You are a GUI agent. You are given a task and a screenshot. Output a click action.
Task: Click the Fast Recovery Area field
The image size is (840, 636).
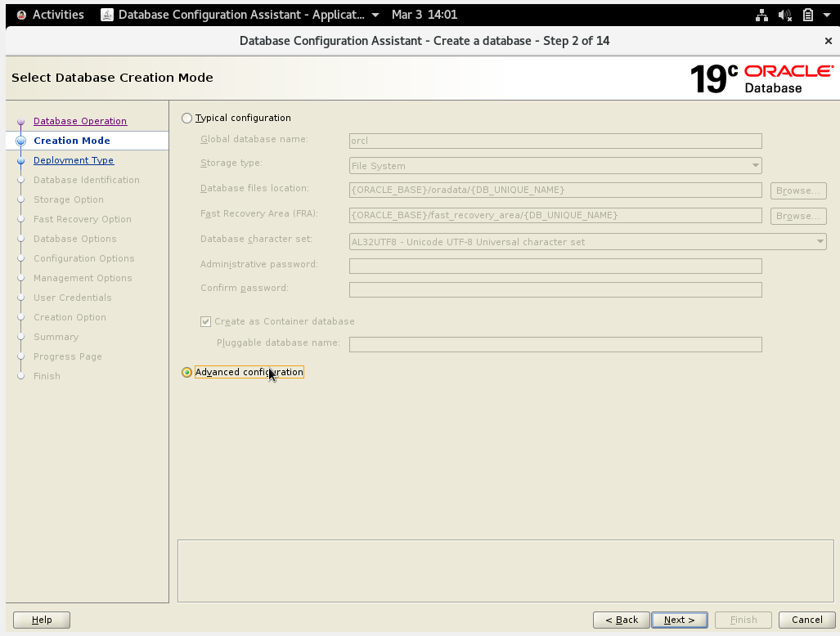coord(555,215)
